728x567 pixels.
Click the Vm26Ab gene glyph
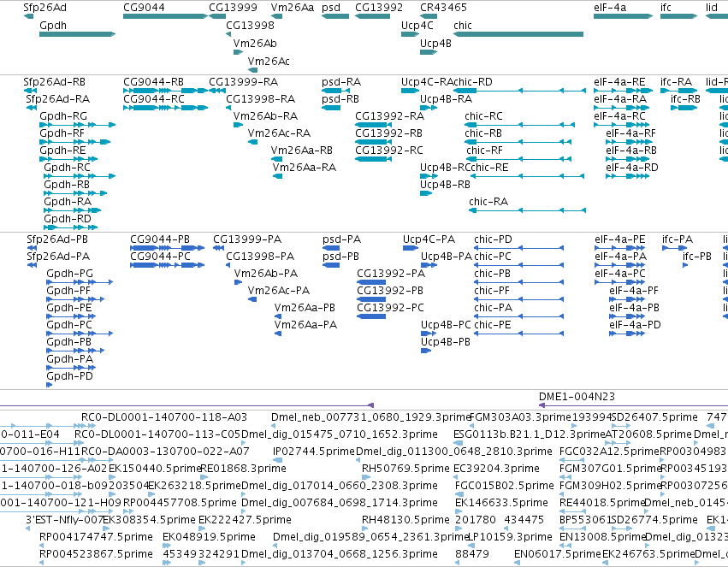coord(238,52)
